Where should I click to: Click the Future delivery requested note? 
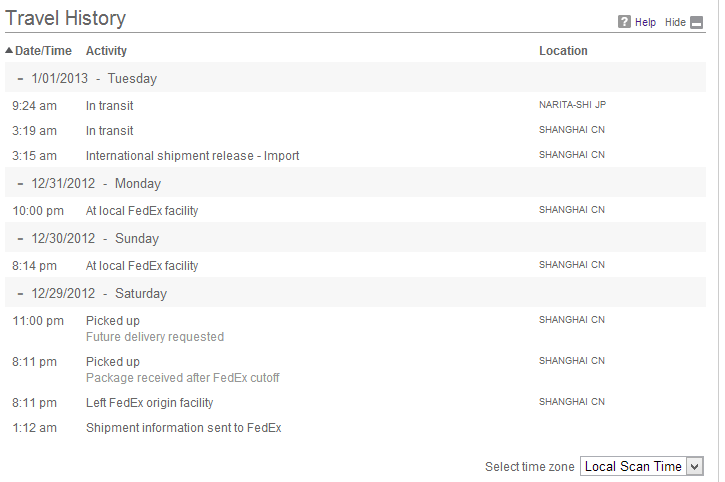coord(155,337)
